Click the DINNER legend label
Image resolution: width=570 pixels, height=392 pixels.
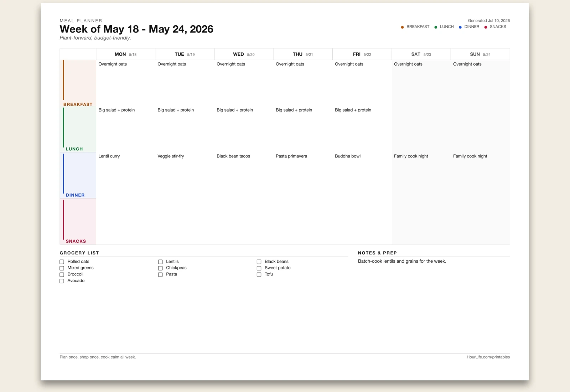pos(472,27)
